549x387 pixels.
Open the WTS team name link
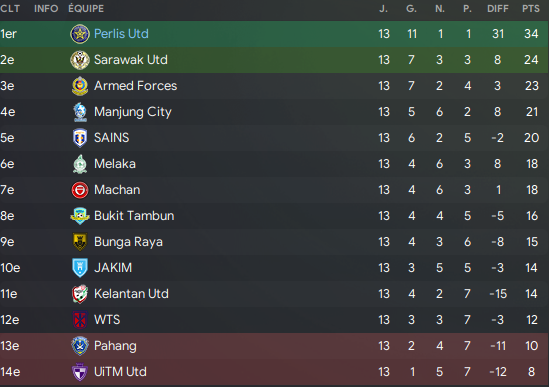tap(107, 320)
